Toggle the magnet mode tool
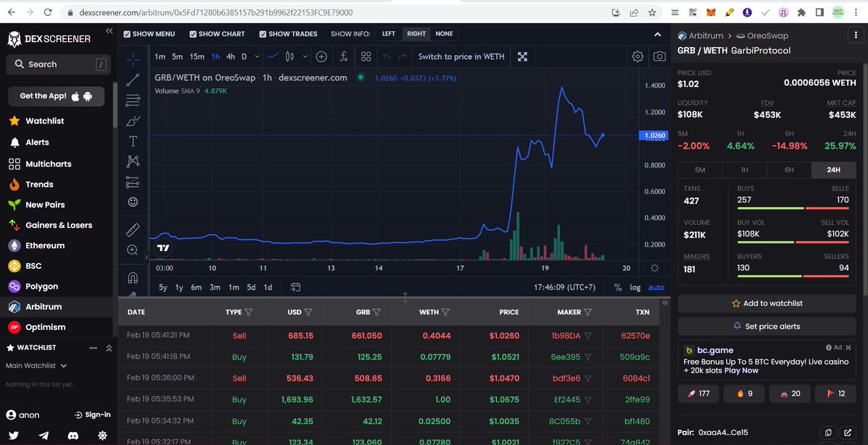 click(x=133, y=277)
